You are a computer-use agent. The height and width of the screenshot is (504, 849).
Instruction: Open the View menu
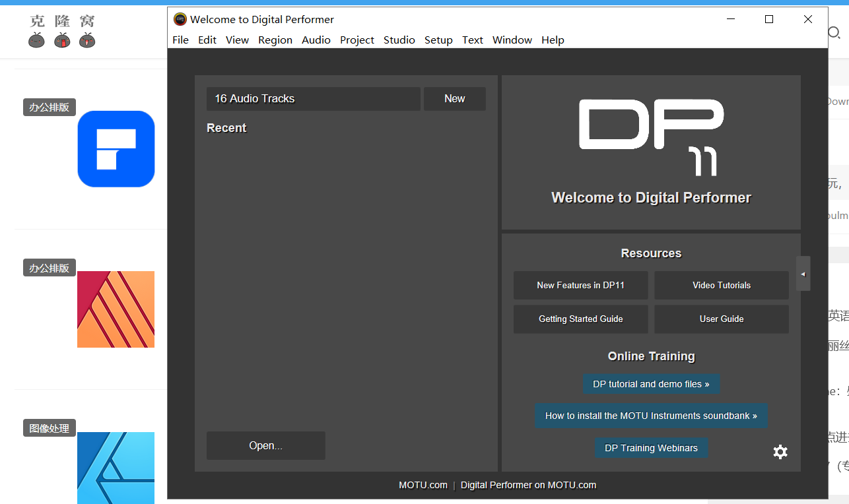(x=237, y=40)
